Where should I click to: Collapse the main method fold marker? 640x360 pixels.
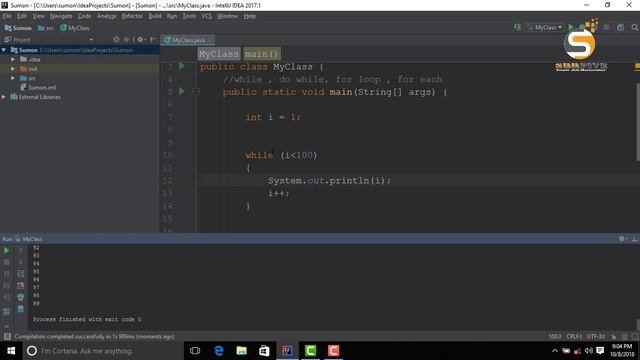196,91
